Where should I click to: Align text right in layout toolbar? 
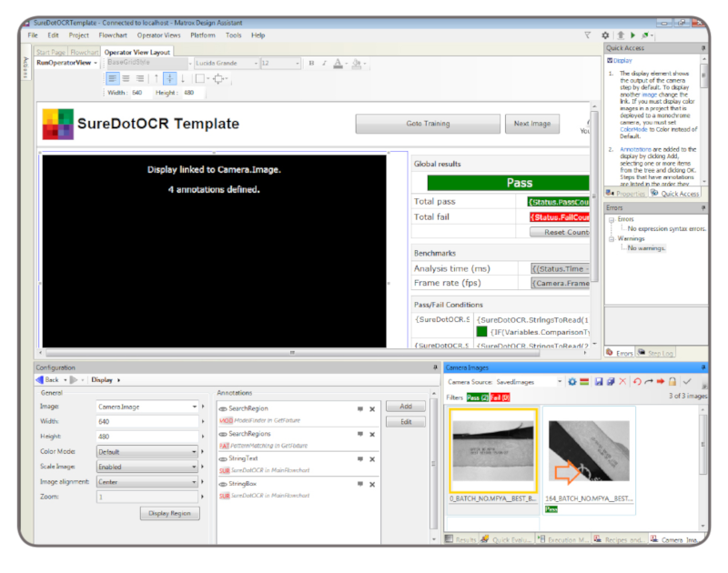click(x=140, y=78)
